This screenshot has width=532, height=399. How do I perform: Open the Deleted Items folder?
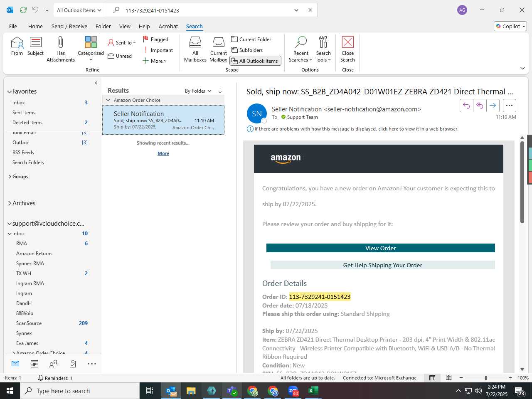coord(27,123)
